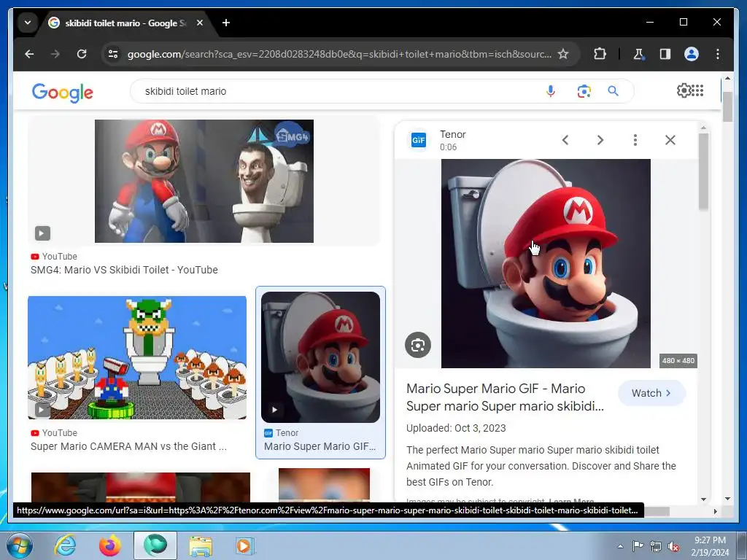Click the muted volume tray icon
The width and height of the screenshot is (747, 560).
click(673, 546)
